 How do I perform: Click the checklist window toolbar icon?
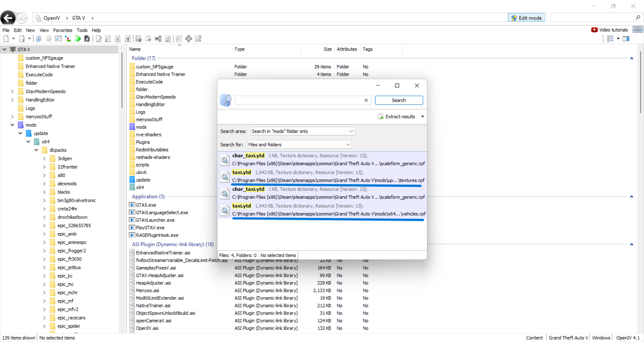pyautogui.click(x=58, y=39)
